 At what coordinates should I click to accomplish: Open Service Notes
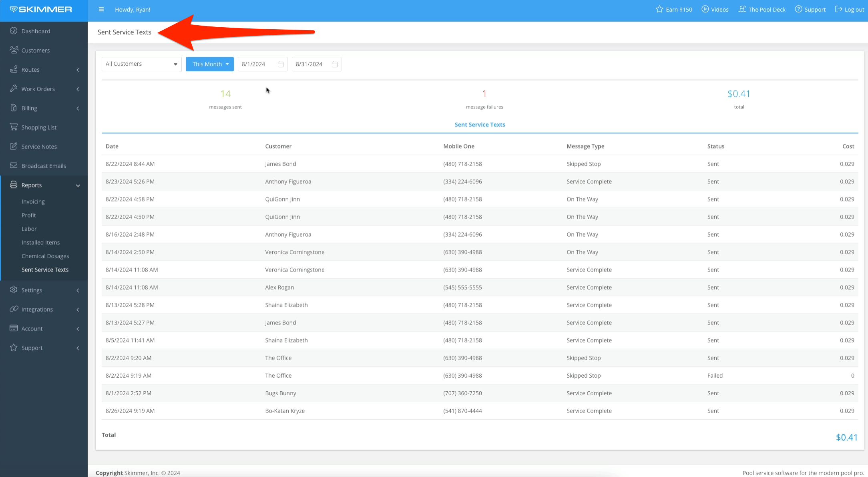point(39,146)
